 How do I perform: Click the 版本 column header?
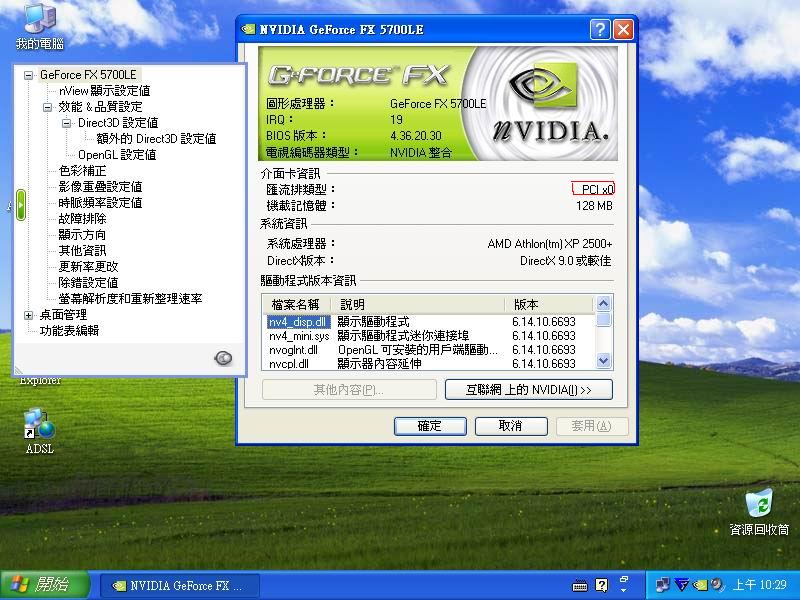(549, 305)
